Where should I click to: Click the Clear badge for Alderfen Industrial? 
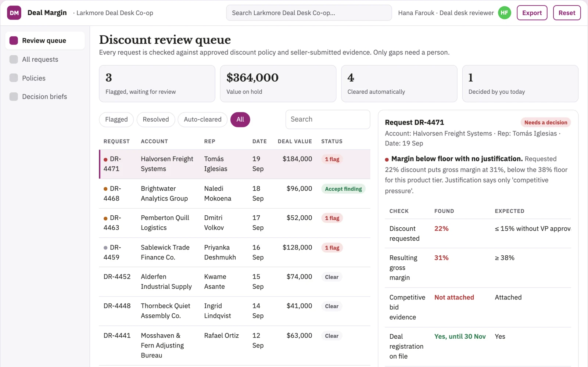pos(331,277)
